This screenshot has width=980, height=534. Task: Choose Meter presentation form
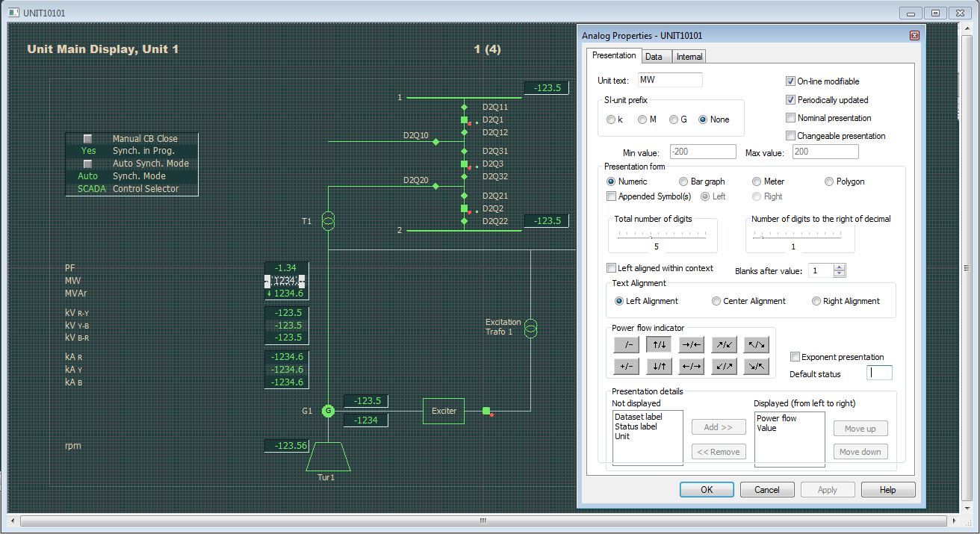click(757, 181)
